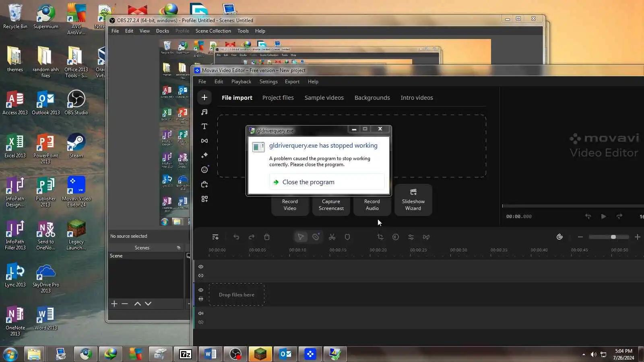644x362 pixels.
Task: Click the Drop files here area on timeline
Action: click(x=237, y=295)
